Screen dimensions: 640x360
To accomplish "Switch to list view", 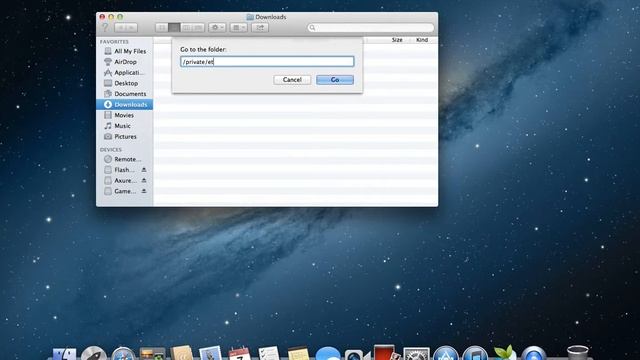I will click(x=174, y=28).
